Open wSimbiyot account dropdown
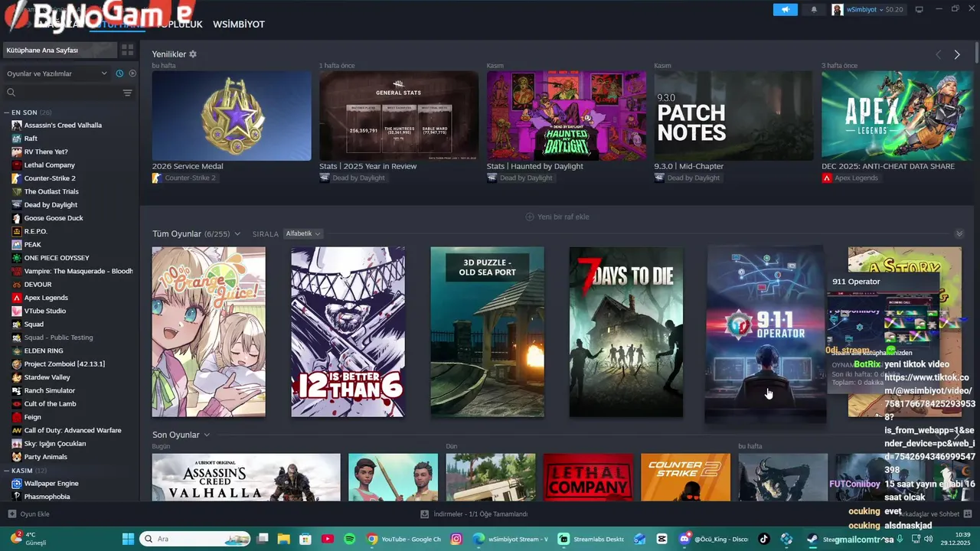This screenshot has height=551, width=980. [868, 9]
